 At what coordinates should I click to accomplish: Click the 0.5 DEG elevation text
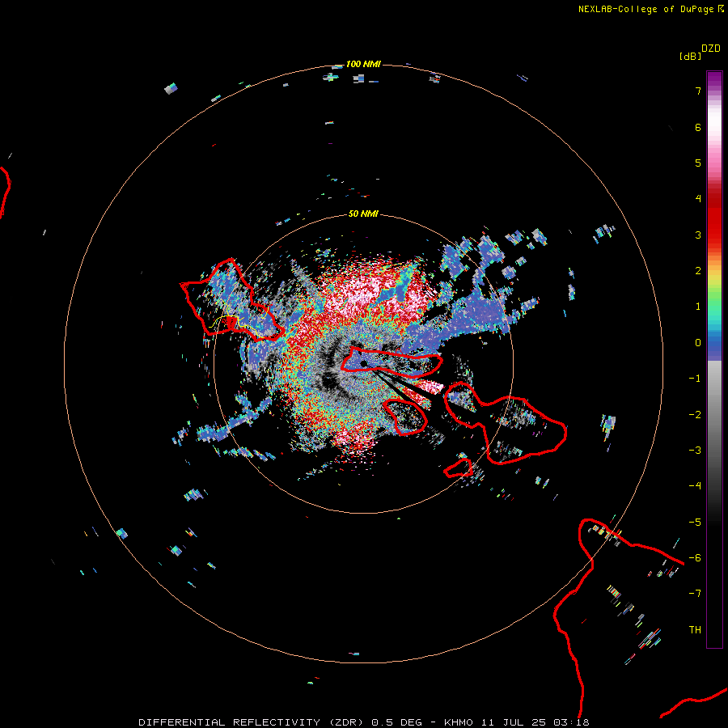[x=396, y=722]
